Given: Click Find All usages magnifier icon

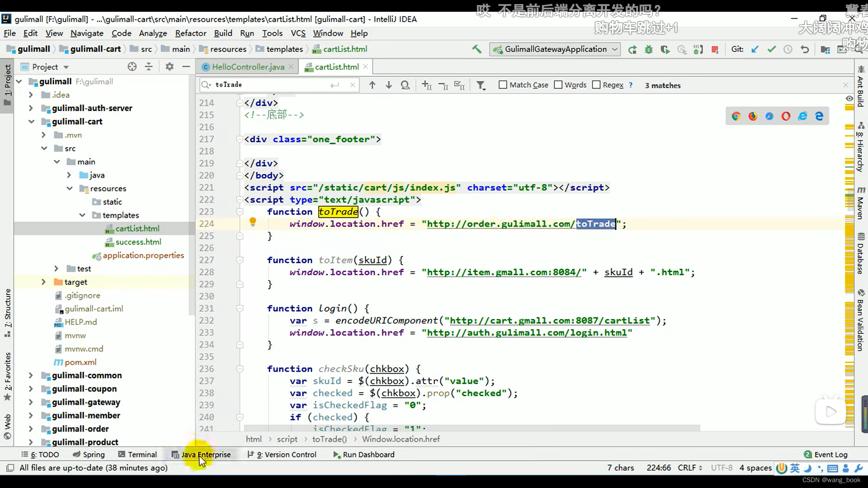Looking at the screenshot, I should (405, 85).
